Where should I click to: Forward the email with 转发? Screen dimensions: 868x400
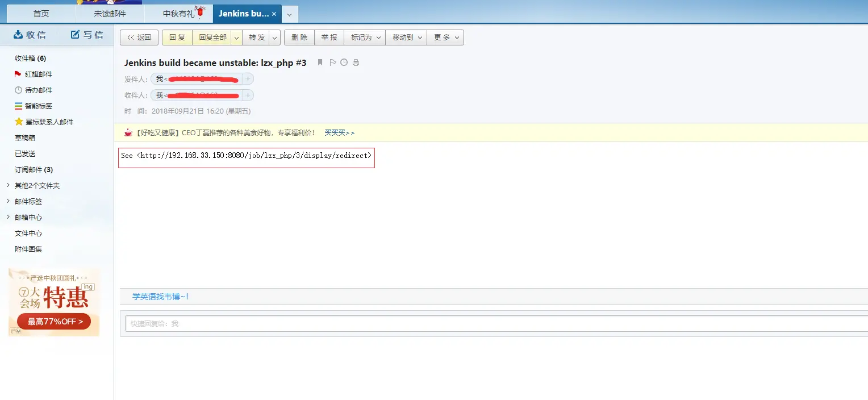(257, 37)
